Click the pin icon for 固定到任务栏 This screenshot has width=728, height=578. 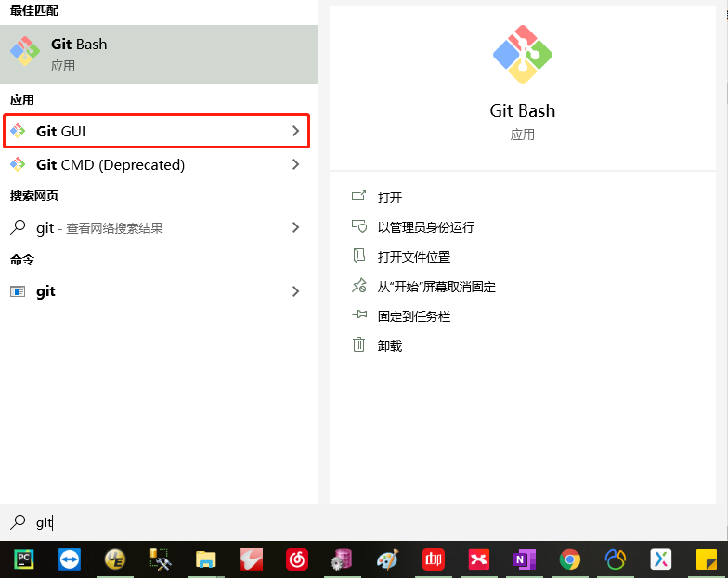(358, 315)
